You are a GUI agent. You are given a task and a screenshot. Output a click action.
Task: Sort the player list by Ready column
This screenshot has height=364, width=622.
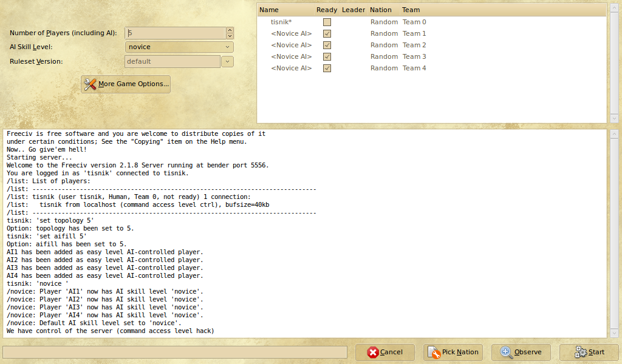(326, 10)
